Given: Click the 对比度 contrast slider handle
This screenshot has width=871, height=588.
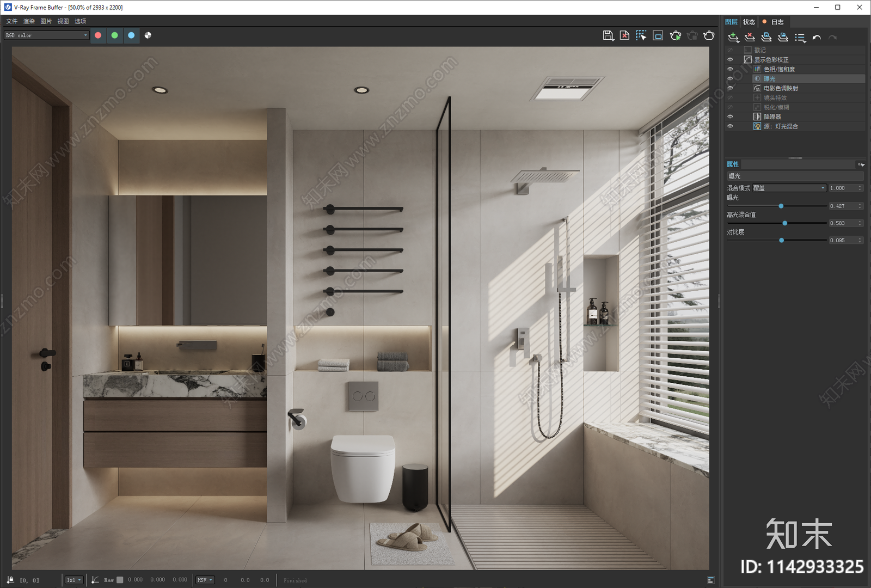Looking at the screenshot, I should tap(782, 240).
